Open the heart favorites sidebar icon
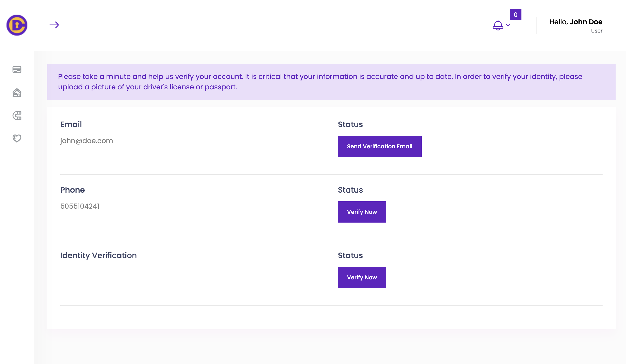Screen dimensions: 626x364 pyautogui.click(x=17, y=138)
